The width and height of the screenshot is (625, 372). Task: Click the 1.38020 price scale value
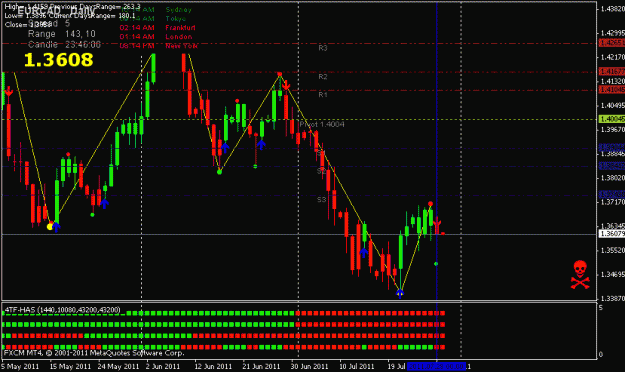[612, 178]
